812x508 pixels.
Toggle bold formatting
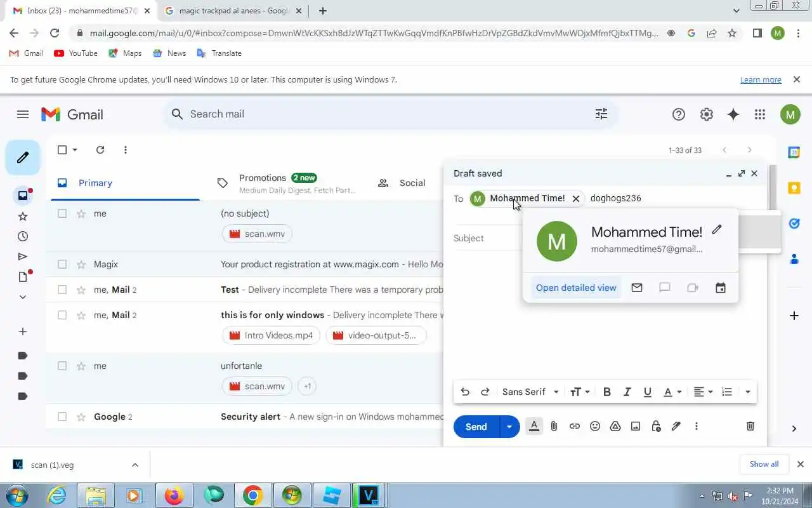click(x=607, y=392)
